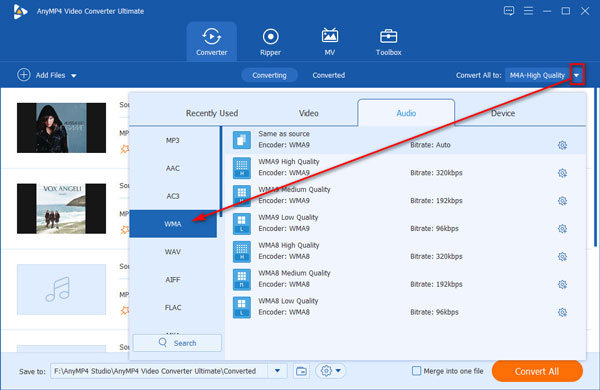Click the format sidebar scrollbar
600x390 pixels.
coord(221,172)
